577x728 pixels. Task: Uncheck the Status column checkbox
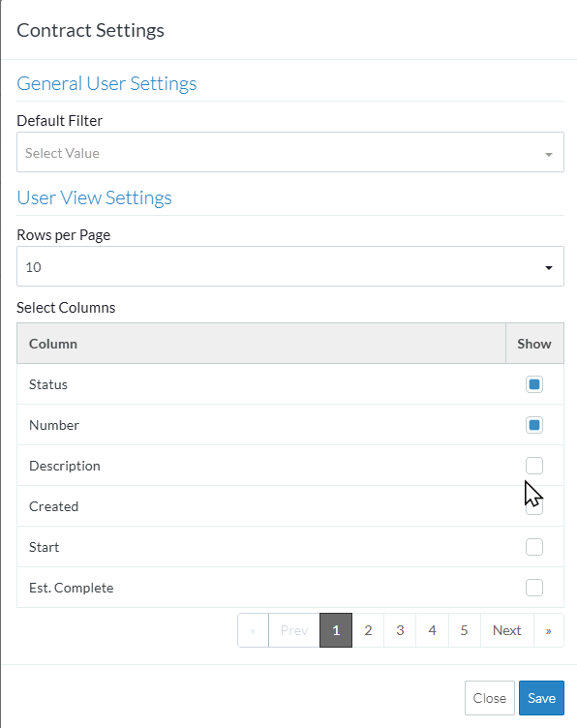[533, 384]
